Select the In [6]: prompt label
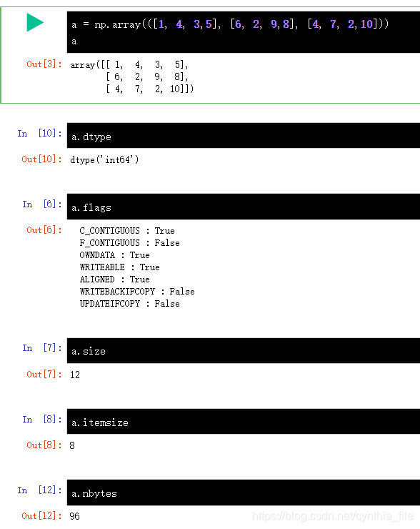Screen dimensions: 420x529 (x=42, y=204)
